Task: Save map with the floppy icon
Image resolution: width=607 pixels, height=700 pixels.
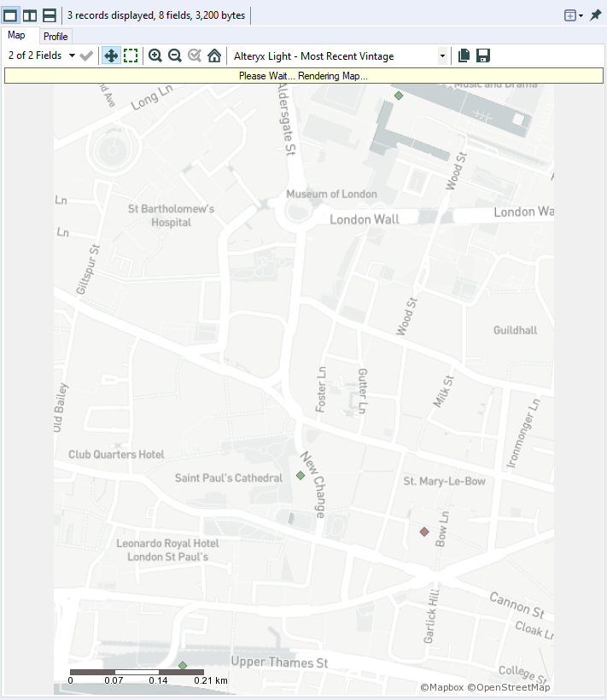Action: 483,55
